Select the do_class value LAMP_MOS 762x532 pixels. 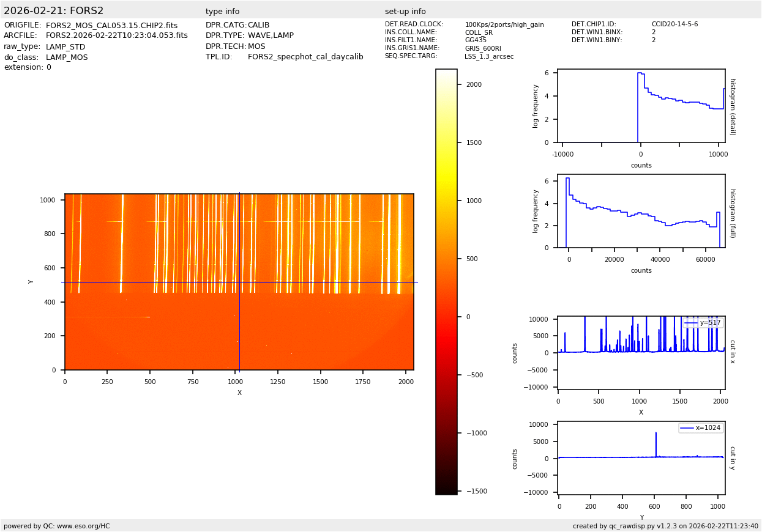click(67, 57)
